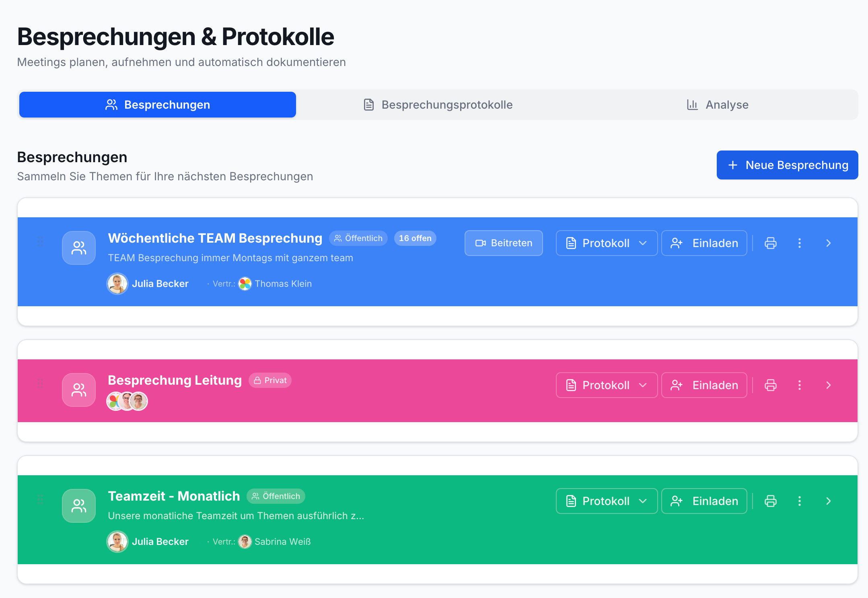This screenshot has width=868, height=598.
Task: Invite people to Teamzeit - Monatlich
Action: (x=704, y=501)
